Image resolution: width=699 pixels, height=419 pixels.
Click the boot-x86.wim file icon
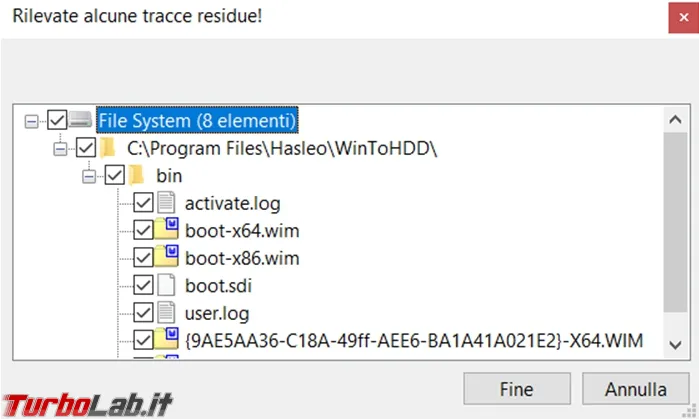click(166, 256)
